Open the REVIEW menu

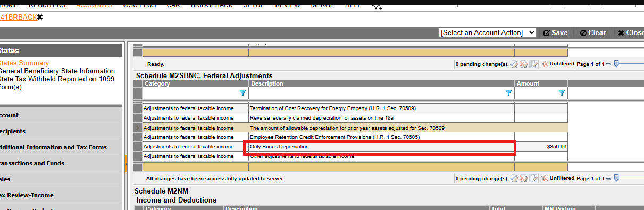coord(287,5)
